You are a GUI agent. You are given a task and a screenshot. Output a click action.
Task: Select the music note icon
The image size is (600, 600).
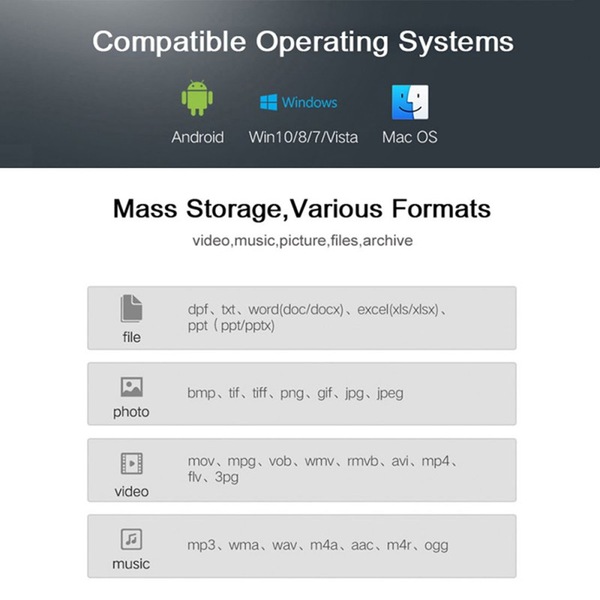[131, 539]
